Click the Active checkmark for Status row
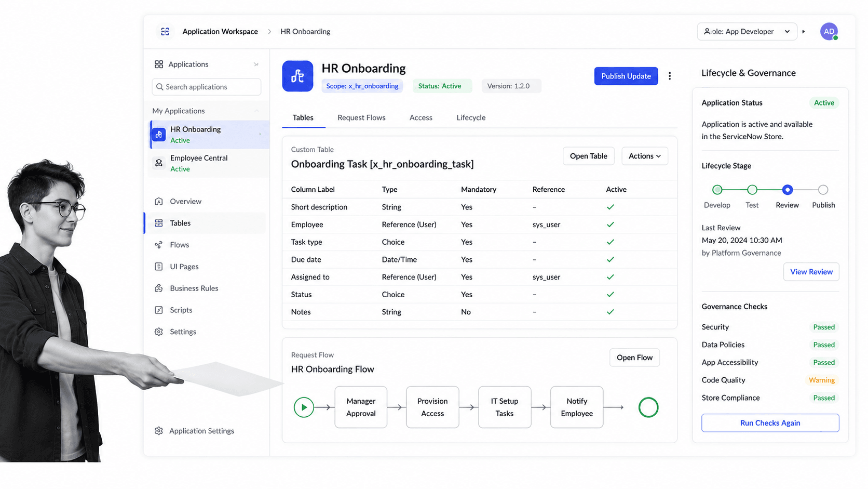The height and width of the screenshot is (489, 868). pos(611,295)
